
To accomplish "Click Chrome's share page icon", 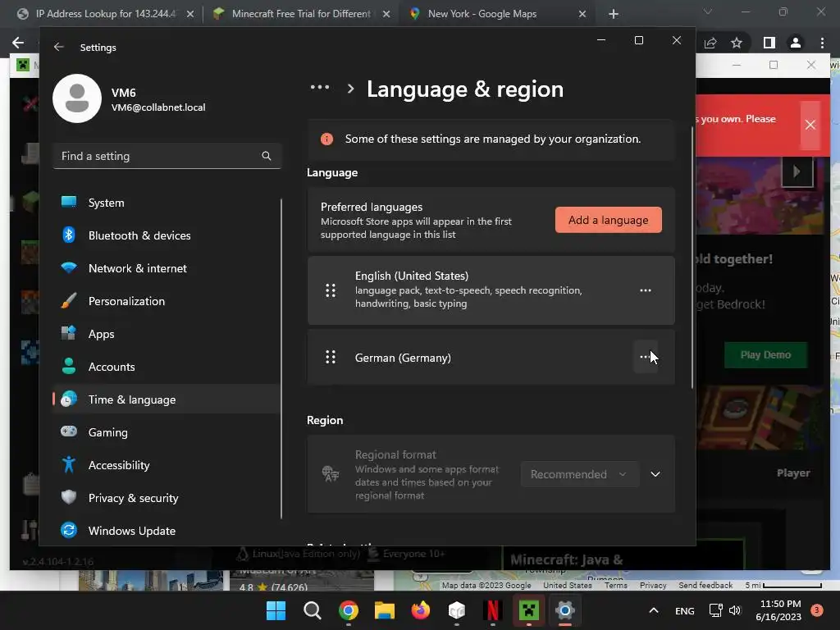I will [x=710, y=43].
